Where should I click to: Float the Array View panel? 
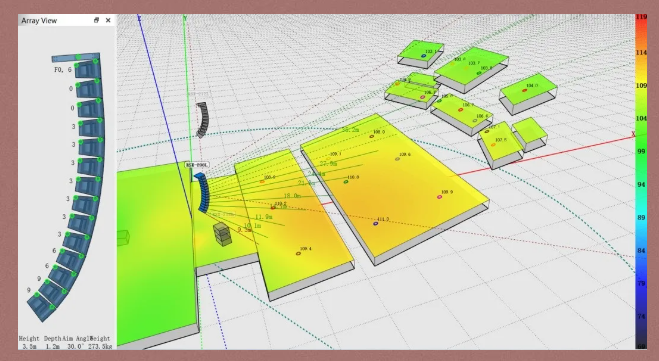96,20
